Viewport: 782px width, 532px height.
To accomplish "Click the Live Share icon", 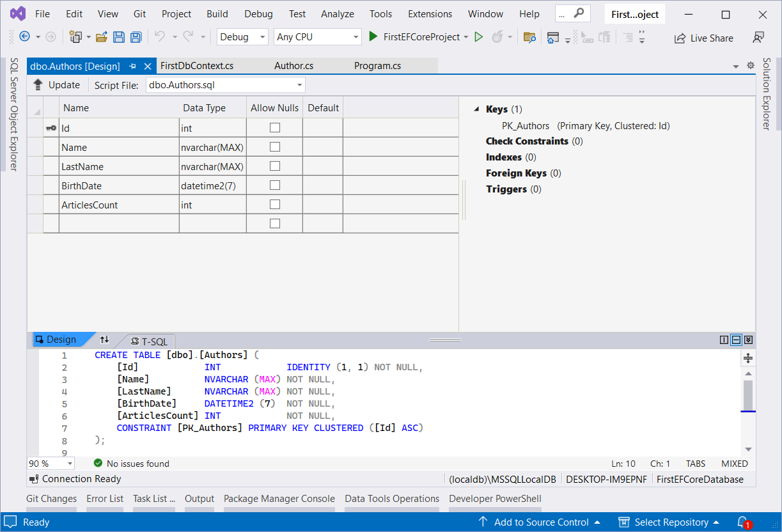I will pyautogui.click(x=680, y=37).
